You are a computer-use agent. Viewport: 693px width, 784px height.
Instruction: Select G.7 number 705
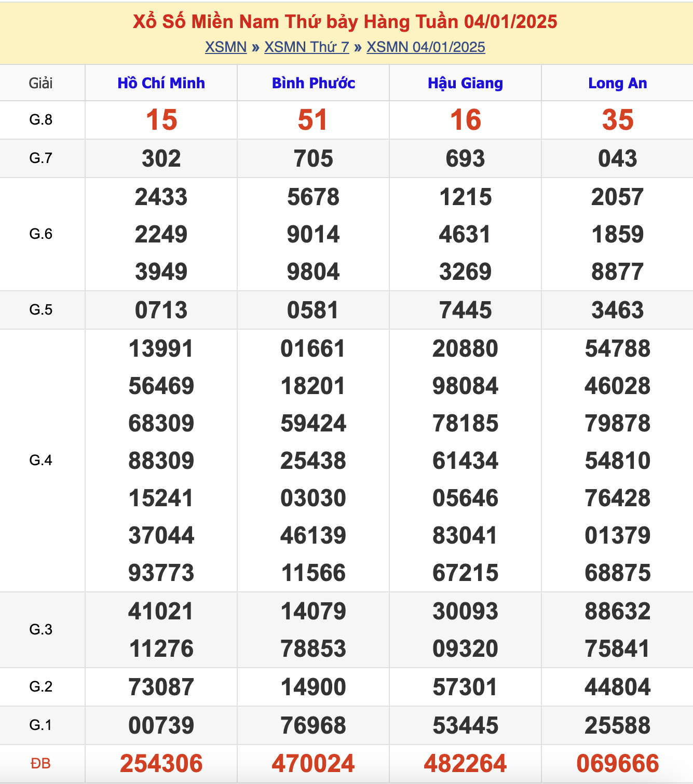[x=314, y=158]
